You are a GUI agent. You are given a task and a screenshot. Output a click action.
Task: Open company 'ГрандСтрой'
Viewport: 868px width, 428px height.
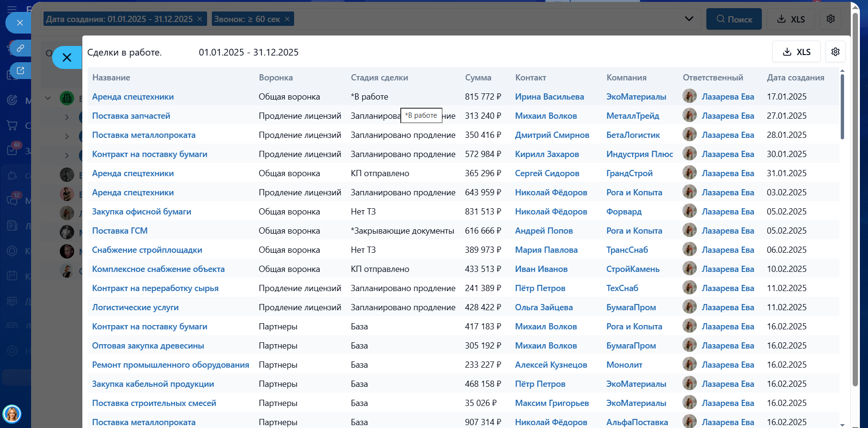pyautogui.click(x=629, y=173)
